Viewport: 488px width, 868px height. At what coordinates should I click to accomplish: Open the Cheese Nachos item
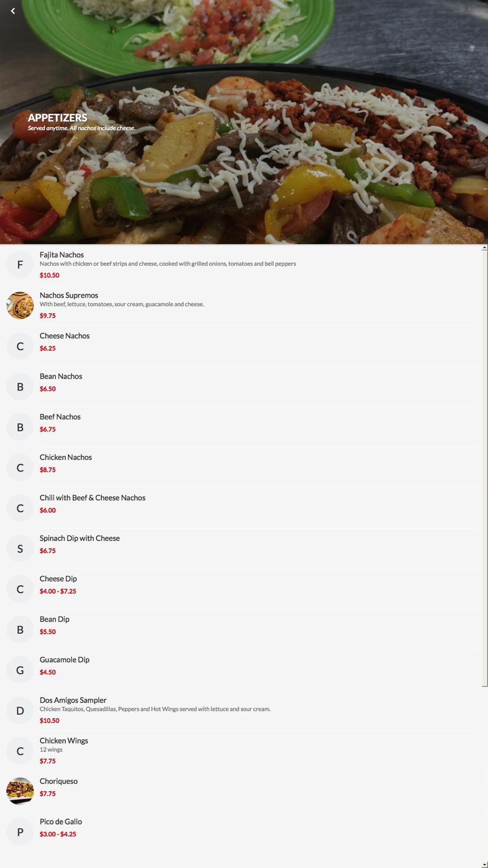click(241, 346)
